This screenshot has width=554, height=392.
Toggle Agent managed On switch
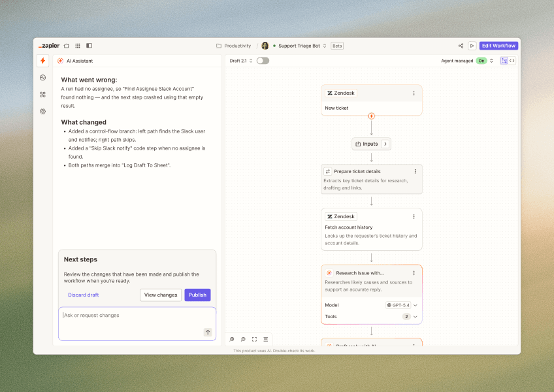coord(481,61)
